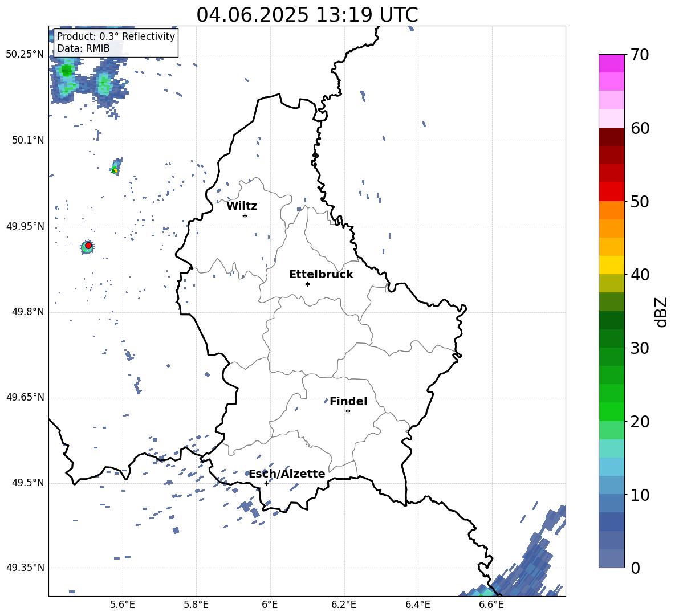Pick the dark green colorbar swatch above 30

point(611,338)
